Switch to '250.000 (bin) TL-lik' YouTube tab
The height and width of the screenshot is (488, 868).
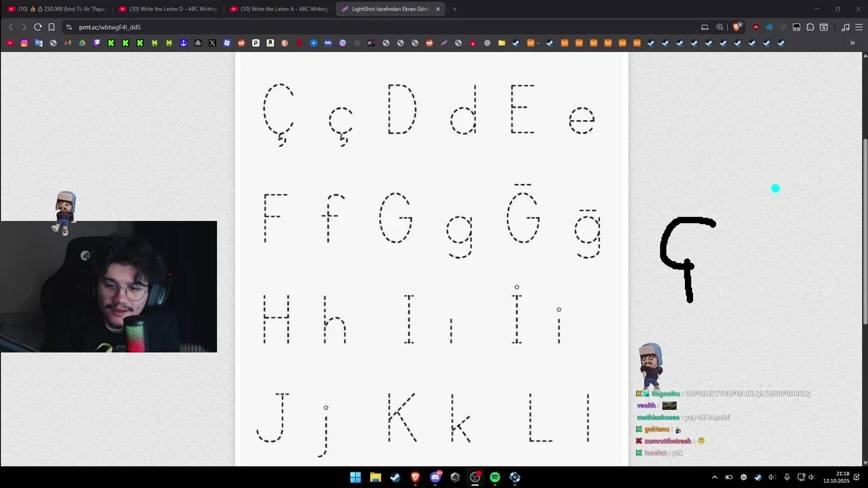pos(57,9)
